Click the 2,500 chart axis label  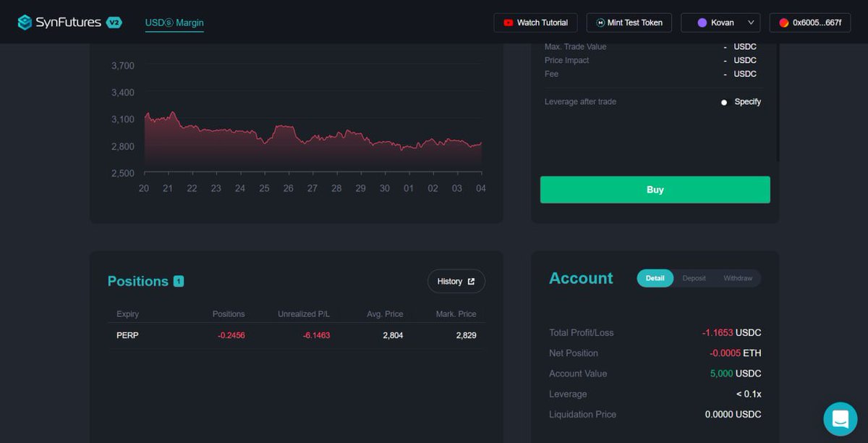click(x=122, y=173)
